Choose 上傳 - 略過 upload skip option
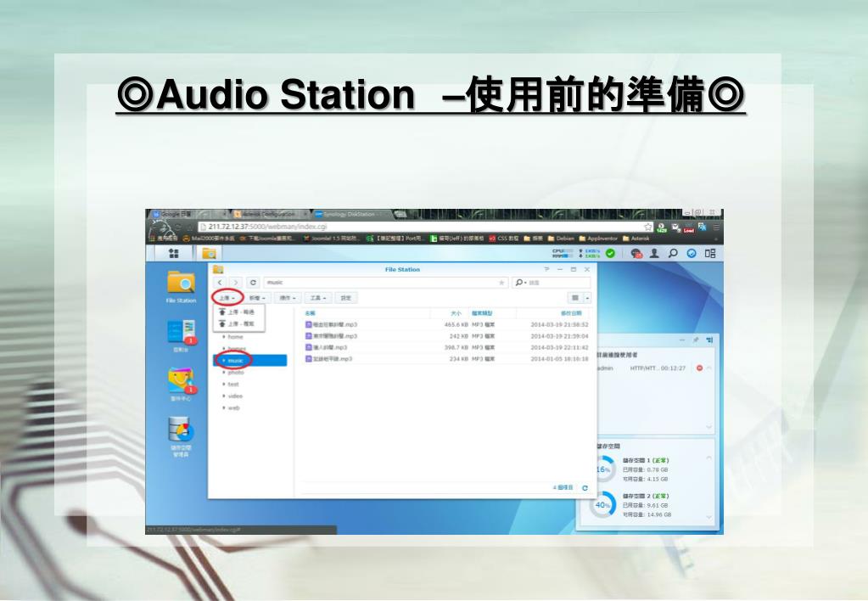The width and height of the screenshot is (868, 601). pos(239,312)
